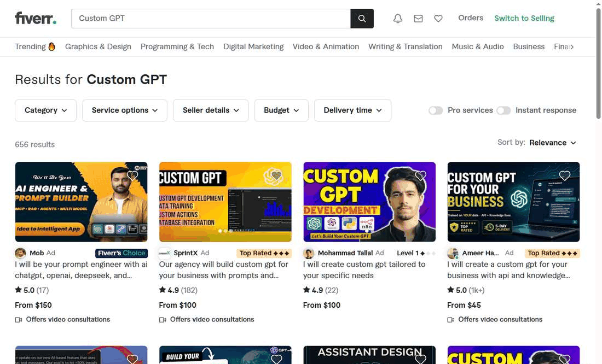Click SprintX Top Rated badge
602x364 pixels.
264,253
